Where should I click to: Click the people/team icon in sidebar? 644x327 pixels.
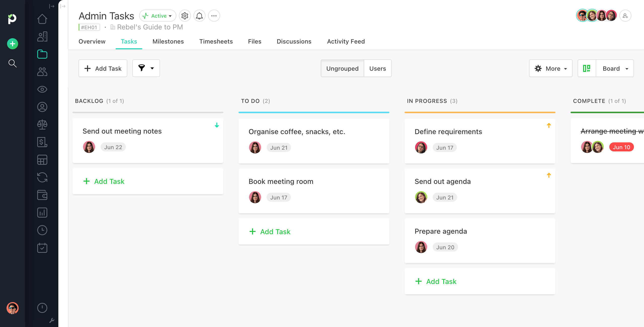point(42,72)
